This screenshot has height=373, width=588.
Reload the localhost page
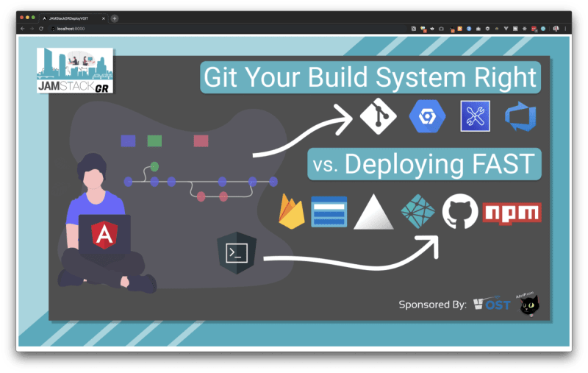click(x=41, y=29)
